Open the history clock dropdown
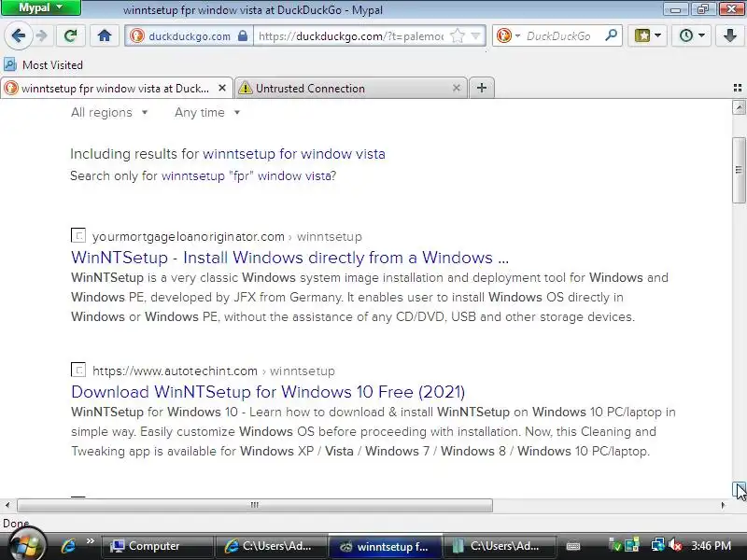747x560 pixels. (x=691, y=35)
